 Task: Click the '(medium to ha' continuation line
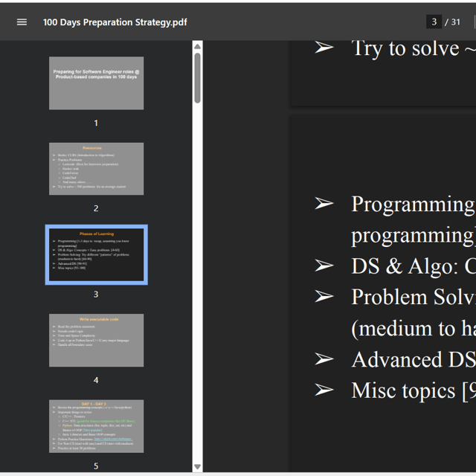coord(414,329)
